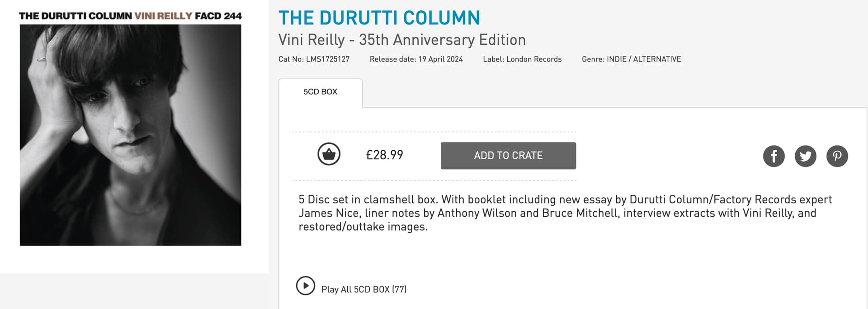Screen dimensions: 868x309
Task: Click the 5 Disc set description paragraph
Action: coord(565,213)
